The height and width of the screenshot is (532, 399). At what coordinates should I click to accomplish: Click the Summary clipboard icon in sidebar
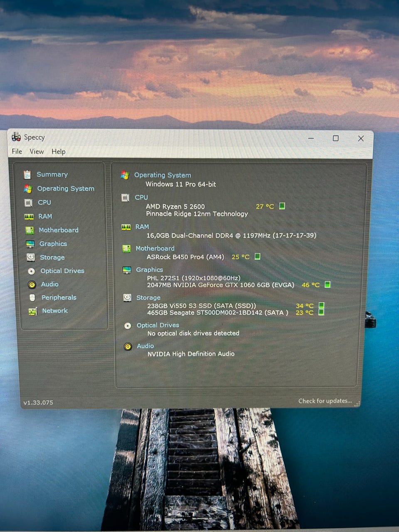[27, 175]
